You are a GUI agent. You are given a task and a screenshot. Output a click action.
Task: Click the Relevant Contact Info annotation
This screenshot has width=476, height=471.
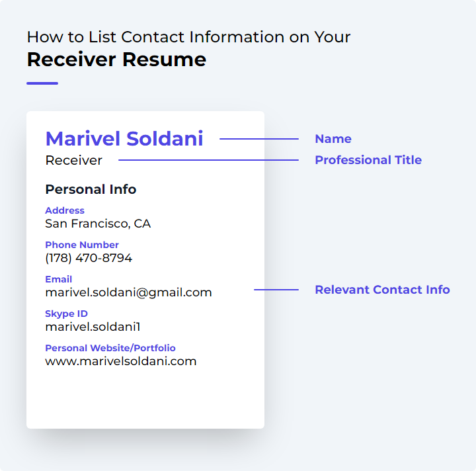point(382,290)
